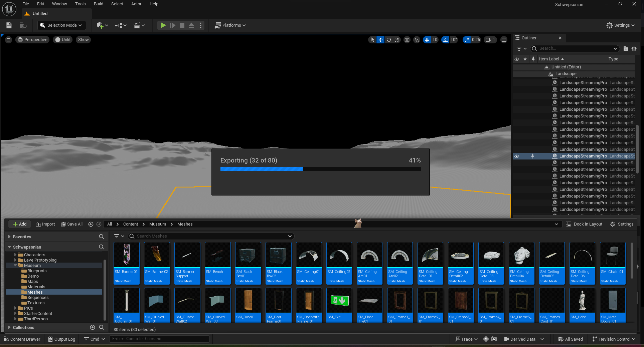The image size is (644, 347).
Task: Expand the Platforms dropdown
Action: click(230, 25)
